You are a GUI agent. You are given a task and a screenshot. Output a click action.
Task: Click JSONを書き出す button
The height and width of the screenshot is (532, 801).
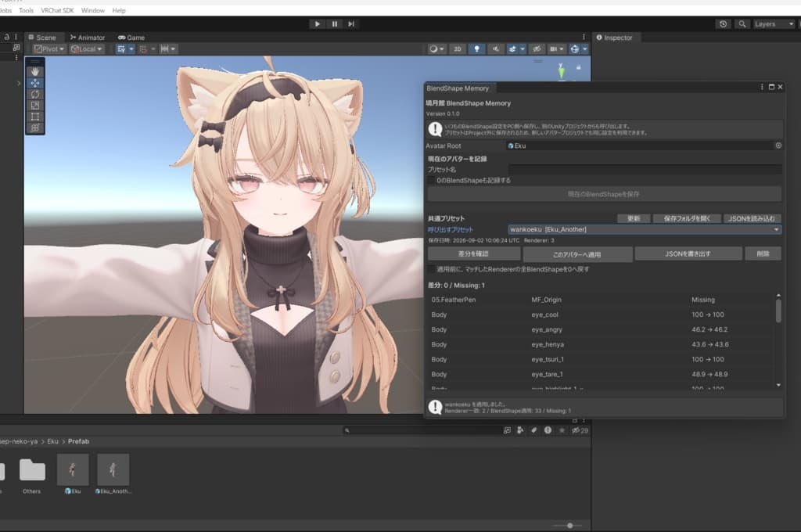(x=688, y=254)
